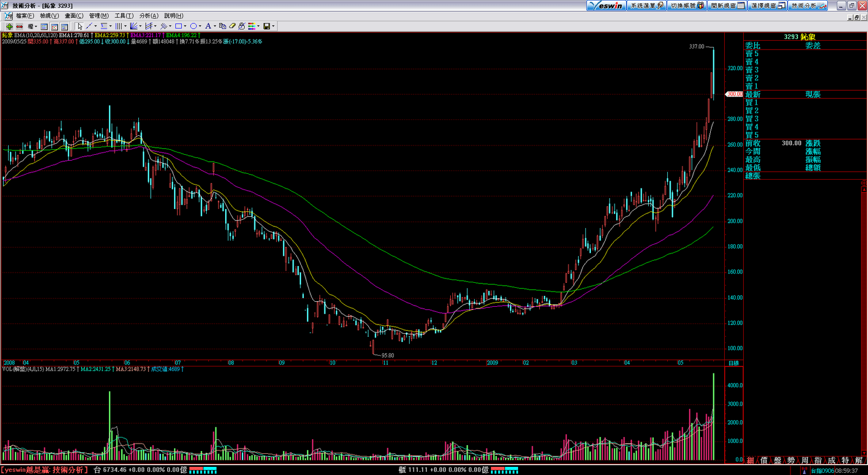Expand the rectangle tool dropdown arrow
This screenshot has height=475, width=868.
tap(185, 26)
